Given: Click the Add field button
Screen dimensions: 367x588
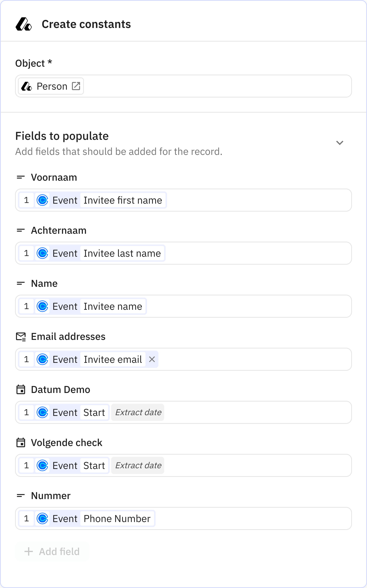Looking at the screenshot, I should click(x=52, y=551).
